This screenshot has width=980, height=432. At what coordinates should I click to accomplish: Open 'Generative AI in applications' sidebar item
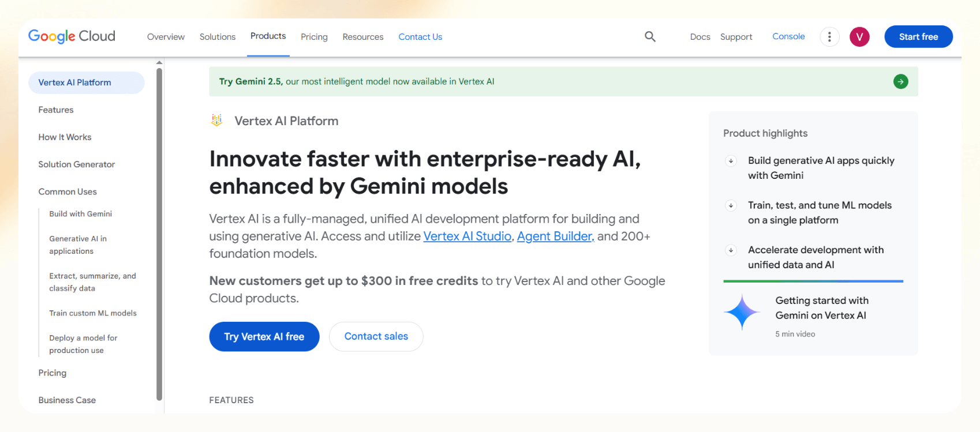tap(78, 245)
